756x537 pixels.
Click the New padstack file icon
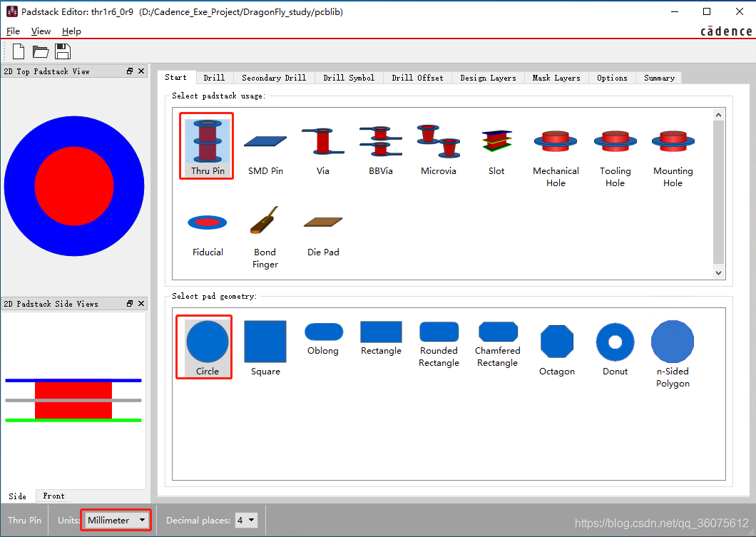19,51
